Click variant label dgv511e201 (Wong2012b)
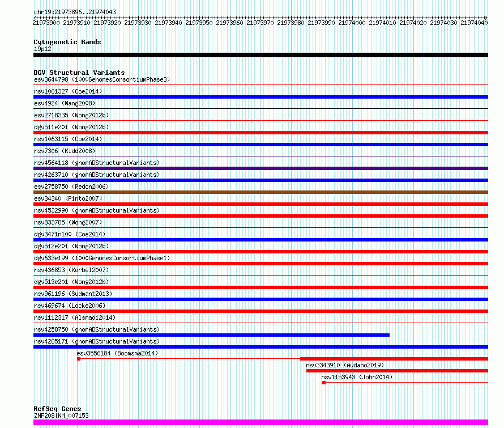This screenshot has height=428, width=504. [x=71, y=127]
